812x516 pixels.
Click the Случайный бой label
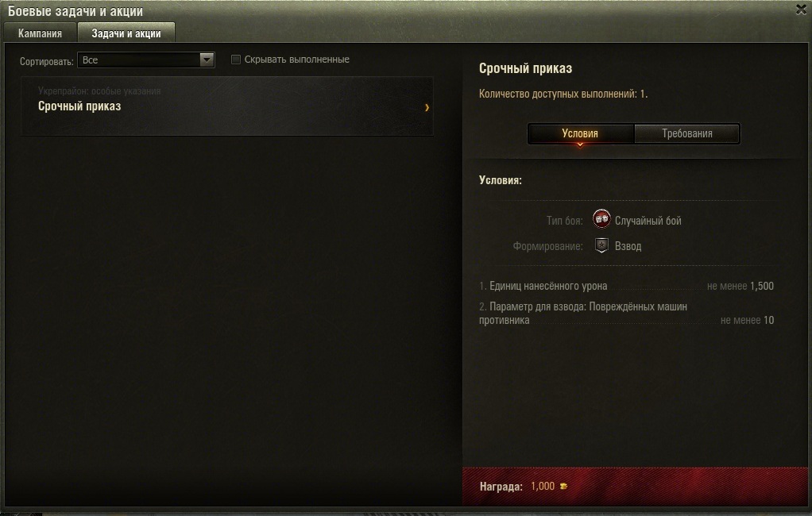[648, 221]
